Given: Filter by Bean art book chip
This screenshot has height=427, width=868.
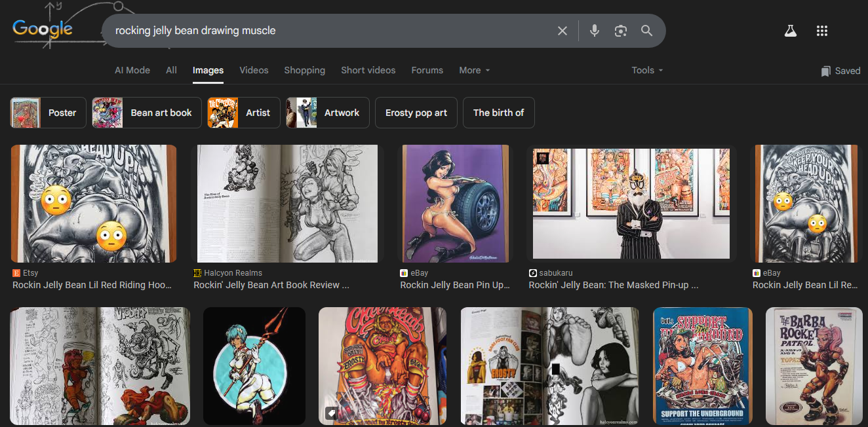Looking at the screenshot, I should pyautogui.click(x=147, y=113).
